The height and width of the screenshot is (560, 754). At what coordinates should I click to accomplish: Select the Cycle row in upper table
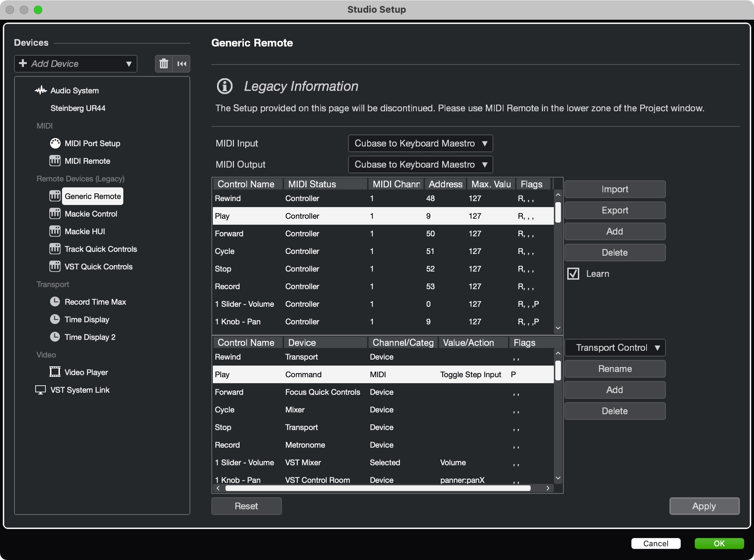[383, 251]
